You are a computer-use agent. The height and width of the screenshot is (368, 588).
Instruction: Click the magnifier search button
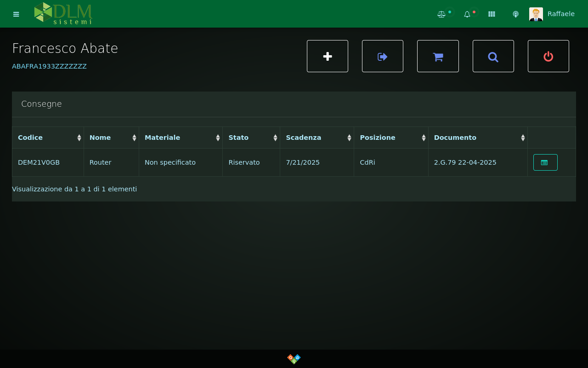click(493, 56)
